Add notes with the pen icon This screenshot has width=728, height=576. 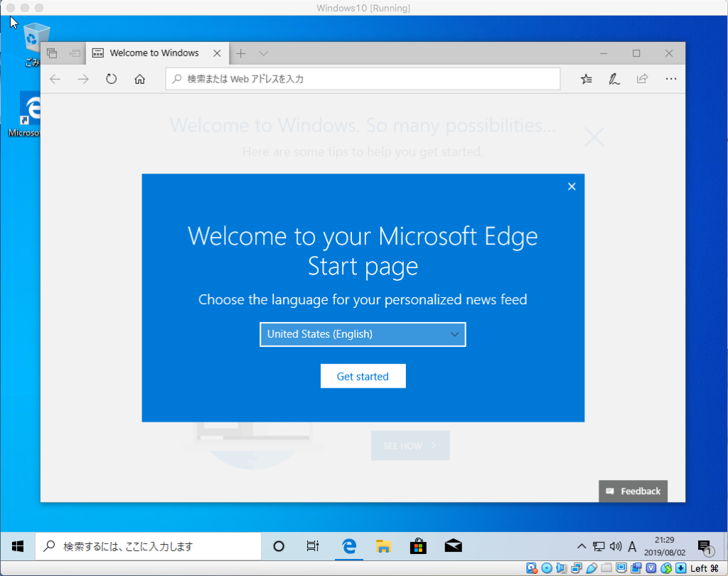click(x=614, y=79)
